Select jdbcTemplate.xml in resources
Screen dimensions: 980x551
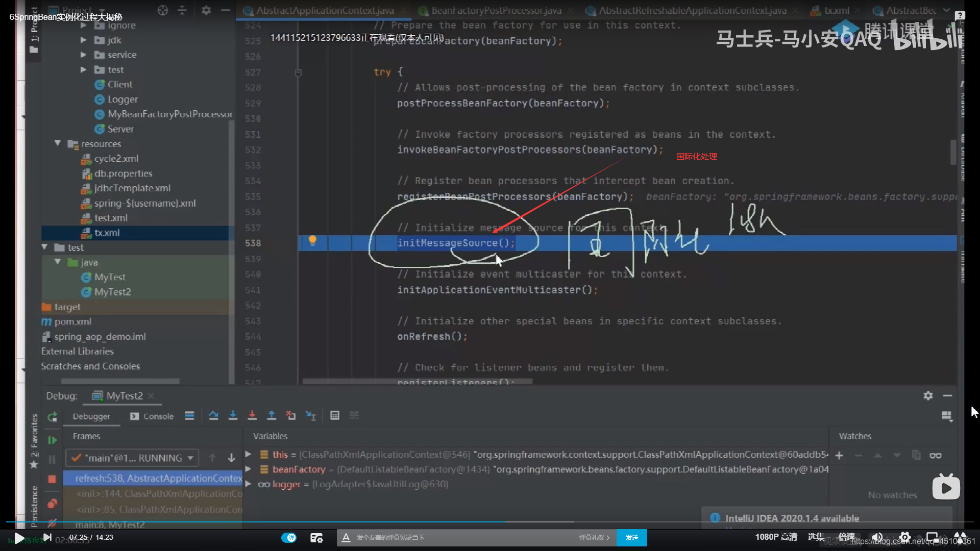132,188
